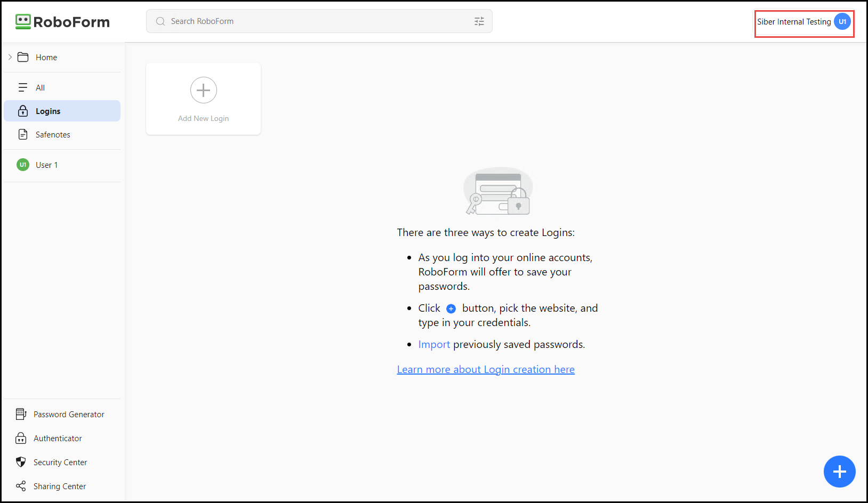
Task: Click the U1 account avatar in the top bar
Action: coord(842,21)
